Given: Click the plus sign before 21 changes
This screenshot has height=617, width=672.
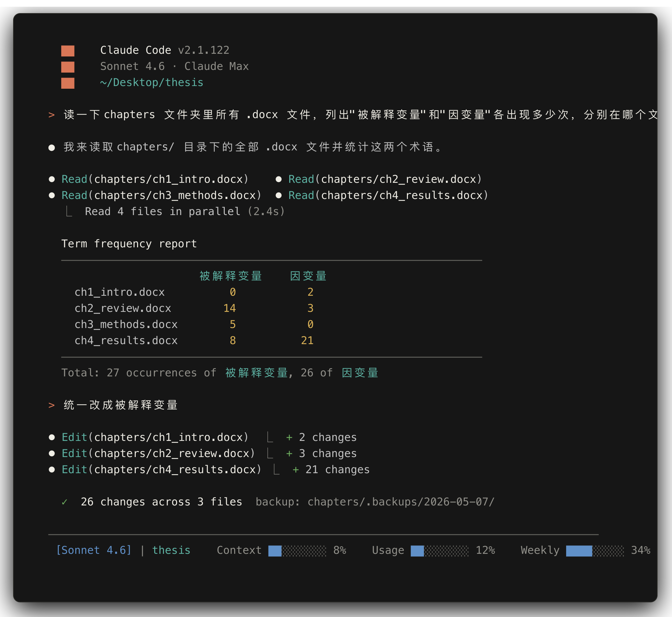Looking at the screenshot, I should pyautogui.click(x=296, y=470).
